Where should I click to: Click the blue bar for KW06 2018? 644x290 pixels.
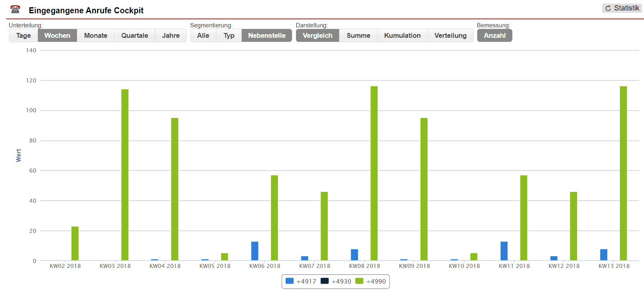pyautogui.click(x=255, y=251)
